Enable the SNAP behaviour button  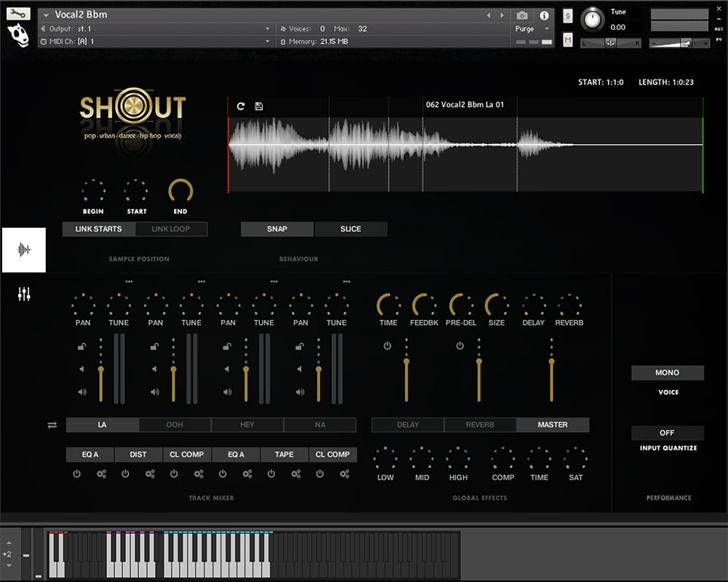[277, 229]
